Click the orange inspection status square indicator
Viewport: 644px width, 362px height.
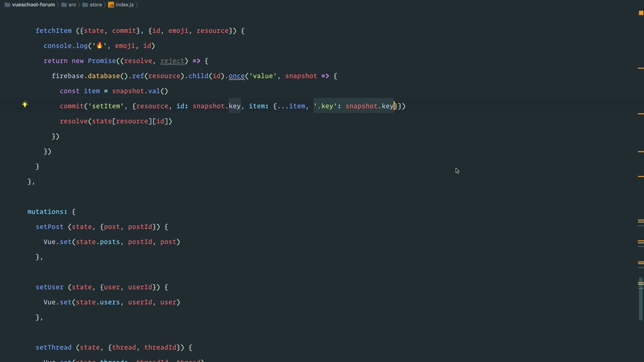point(641,13)
